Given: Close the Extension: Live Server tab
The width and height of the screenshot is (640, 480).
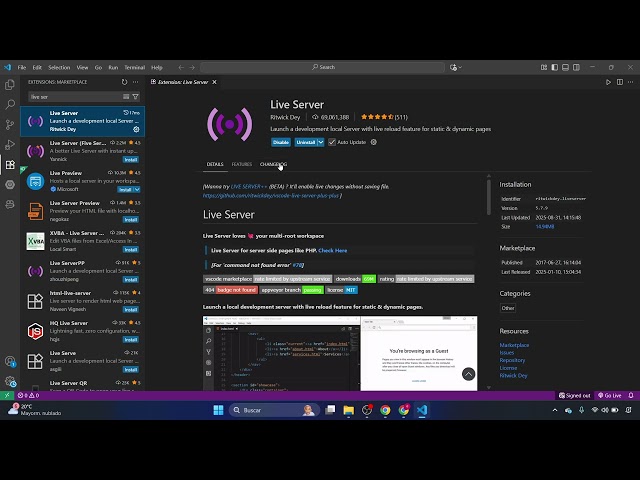Looking at the screenshot, I should 214,82.
